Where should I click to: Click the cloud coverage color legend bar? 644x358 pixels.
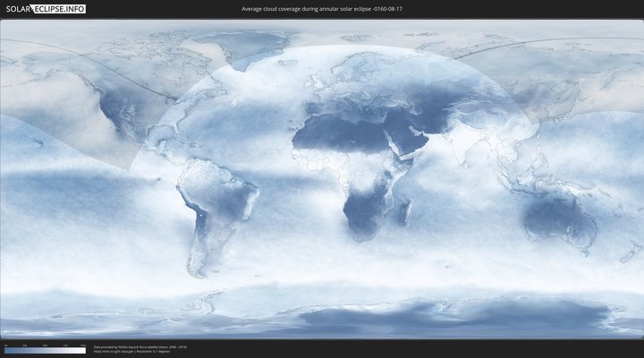point(45,350)
